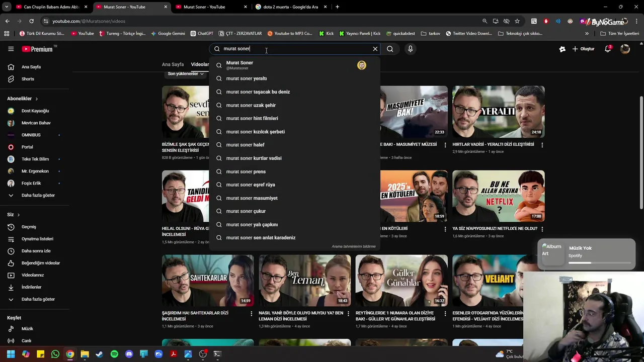644x362 pixels.
Task: Open Beğendiğim videolar liked videos
Action: pos(41,263)
